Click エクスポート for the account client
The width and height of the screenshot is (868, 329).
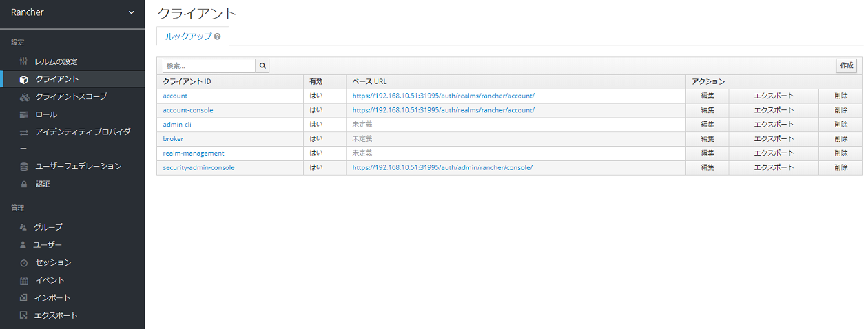[774, 96]
